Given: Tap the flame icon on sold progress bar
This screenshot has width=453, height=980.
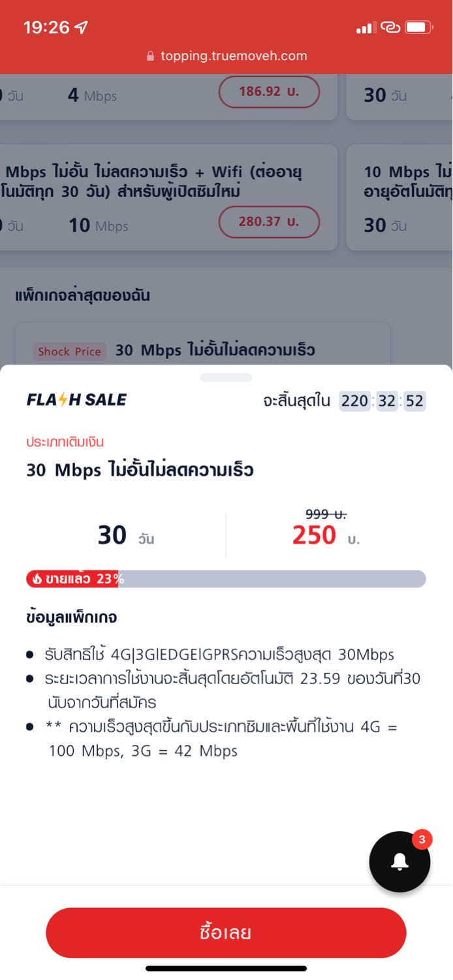Looking at the screenshot, I should 37,579.
